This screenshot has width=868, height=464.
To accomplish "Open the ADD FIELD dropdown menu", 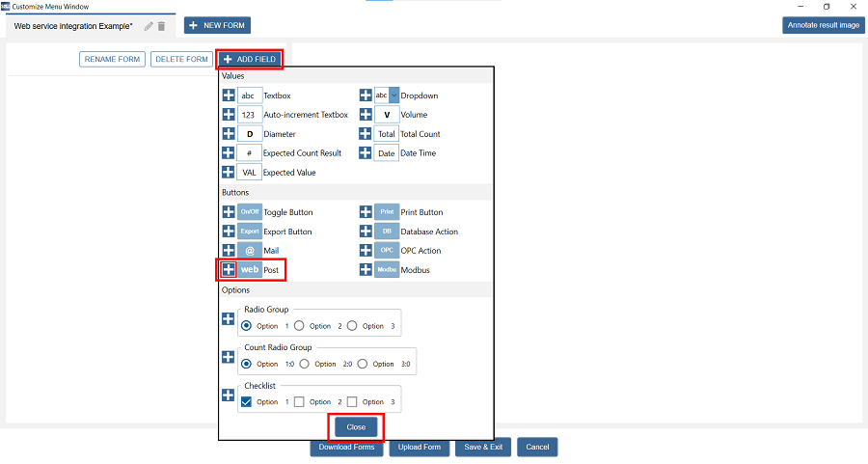I will (x=250, y=60).
